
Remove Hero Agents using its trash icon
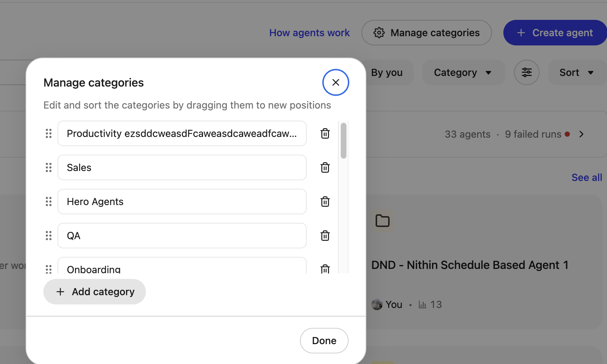[325, 202]
